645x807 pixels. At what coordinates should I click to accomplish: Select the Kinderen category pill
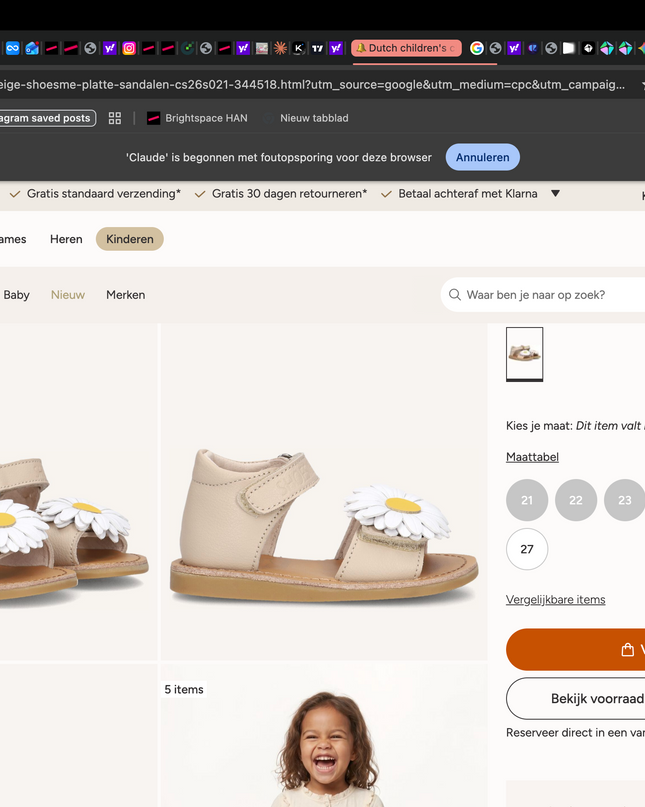click(x=130, y=239)
